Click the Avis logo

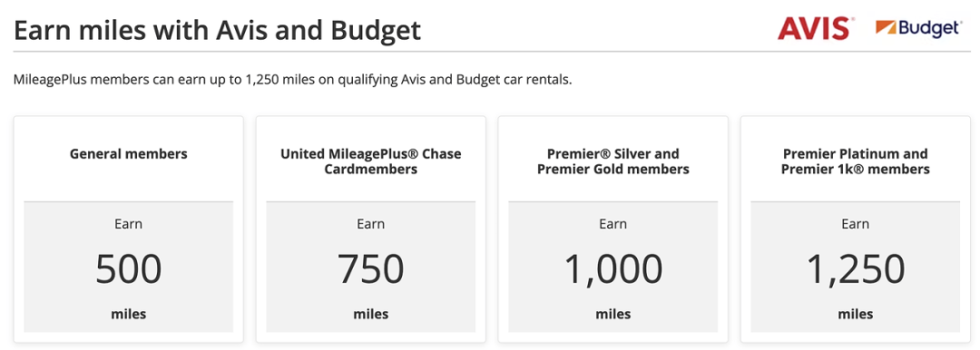click(816, 29)
